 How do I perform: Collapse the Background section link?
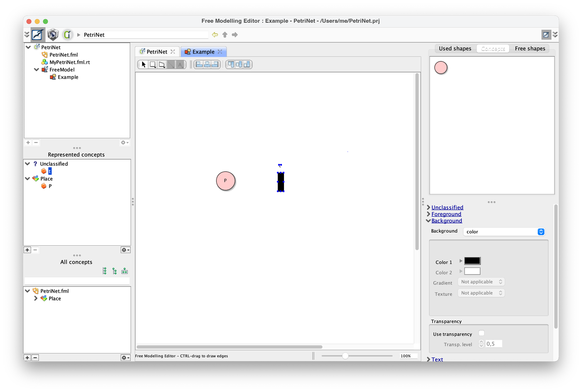(x=446, y=220)
